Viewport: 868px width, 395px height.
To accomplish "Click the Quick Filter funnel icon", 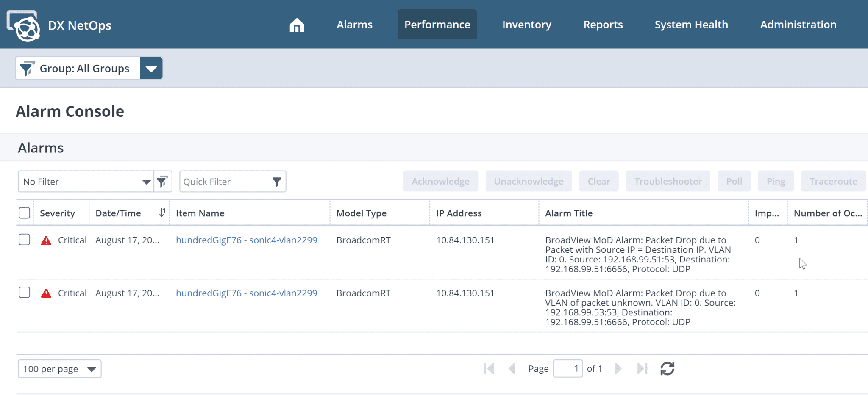I will 277,181.
